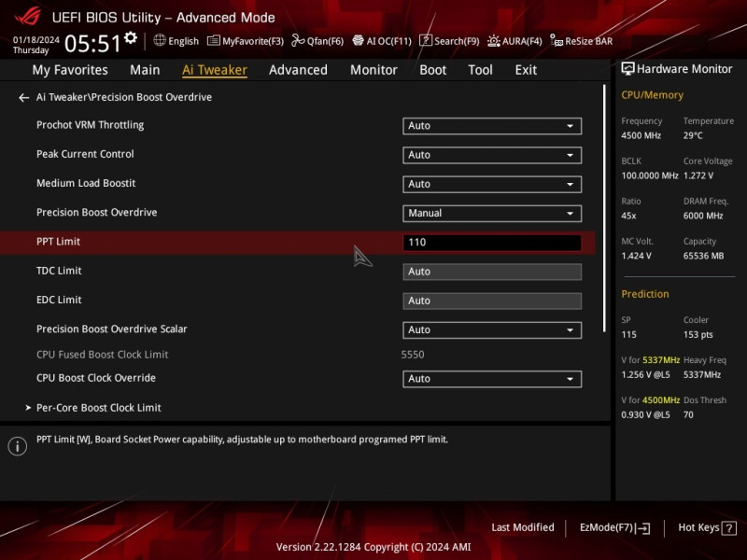Open language selection globe icon
747x560 pixels.
[x=160, y=40]
